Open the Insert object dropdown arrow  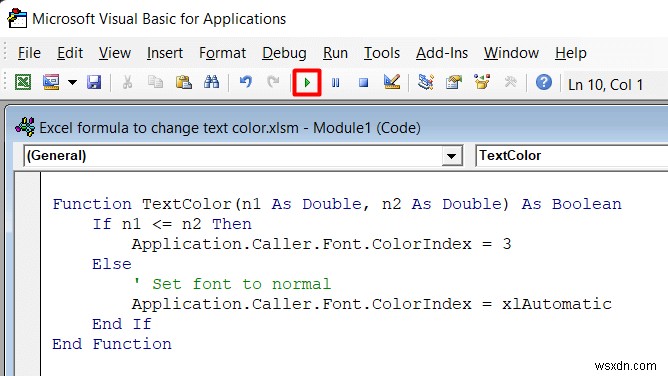click(72, 82)
